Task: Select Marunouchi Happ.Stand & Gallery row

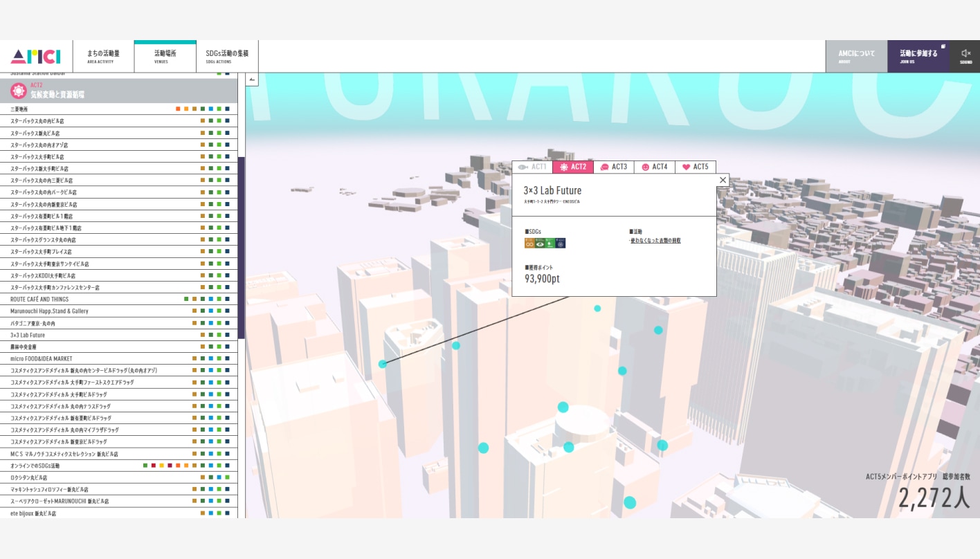Action: pos(119,311)
